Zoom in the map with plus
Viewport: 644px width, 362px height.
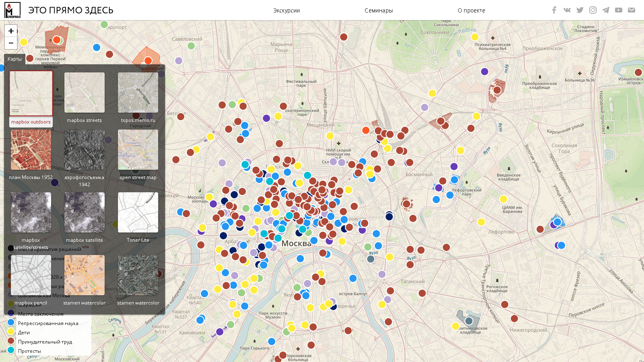click(x=11, y=31)
